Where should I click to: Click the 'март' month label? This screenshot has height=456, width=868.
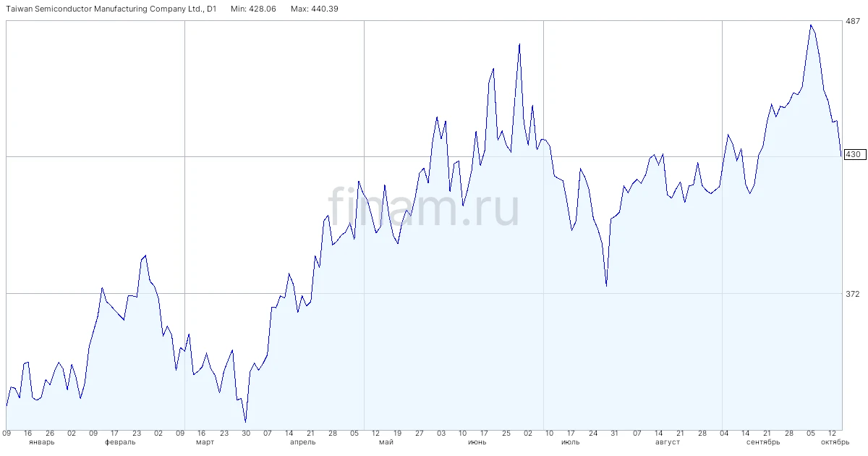click(x=205, y=442)
